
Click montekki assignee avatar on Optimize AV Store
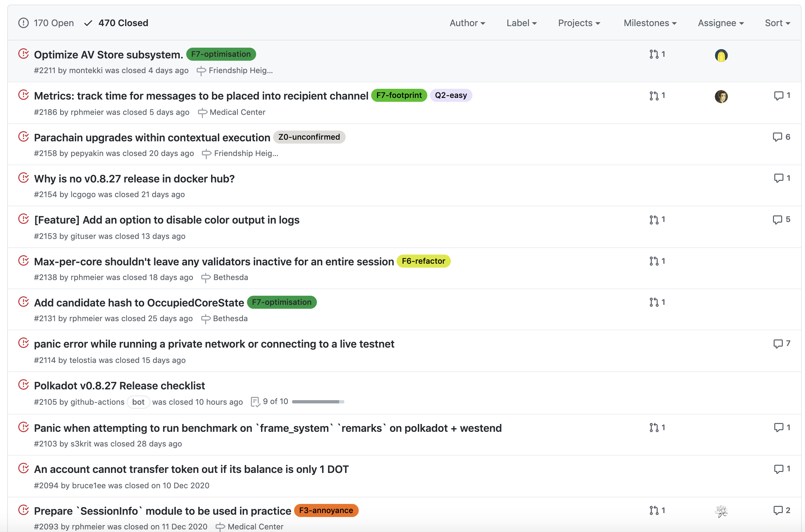(721, 55)
